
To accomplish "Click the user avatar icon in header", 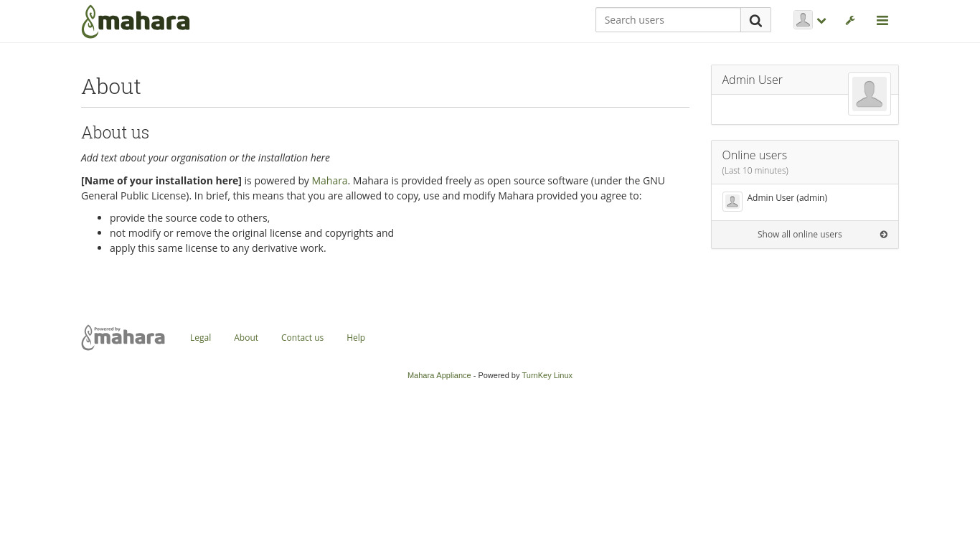I will tap(803, 20).
